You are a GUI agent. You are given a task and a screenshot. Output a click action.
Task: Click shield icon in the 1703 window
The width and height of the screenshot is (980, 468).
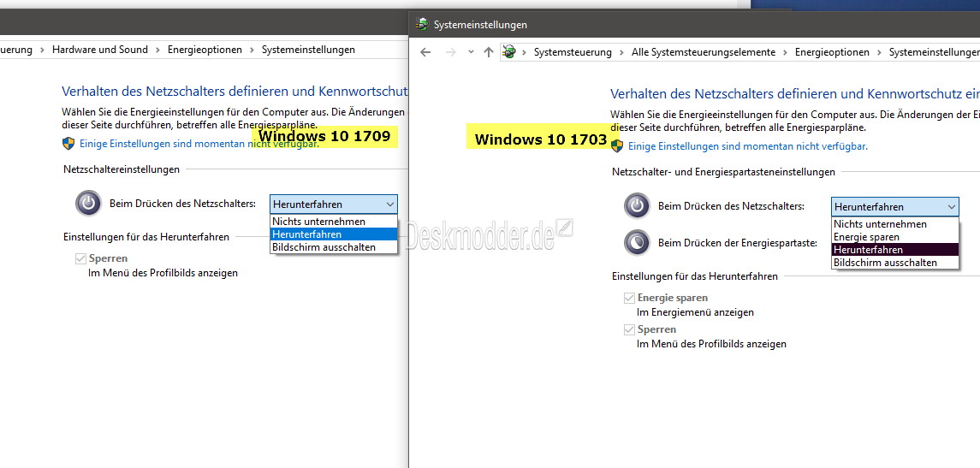click(x=617, y=146)
